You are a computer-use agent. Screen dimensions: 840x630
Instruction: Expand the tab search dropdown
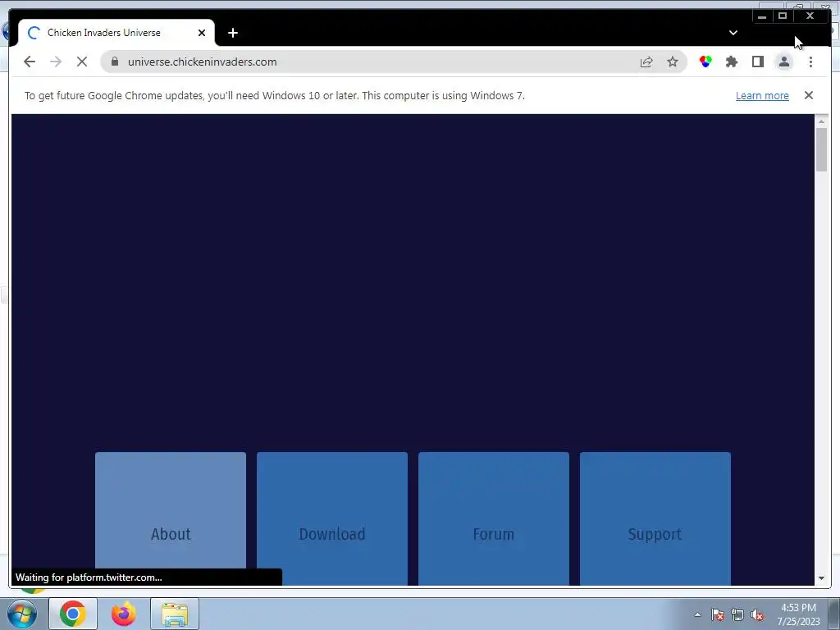click(x=733, y=33)
